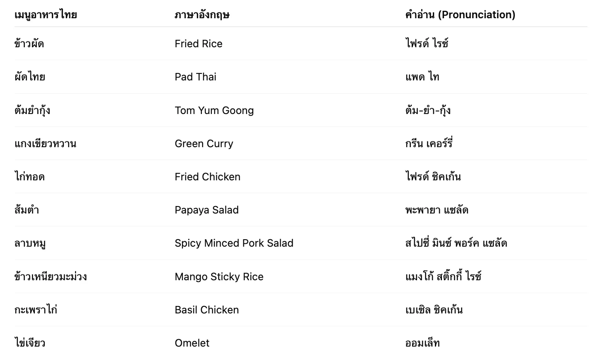
Task: Select the Mango Sticky Rice cell
Action: click(219, 277)
